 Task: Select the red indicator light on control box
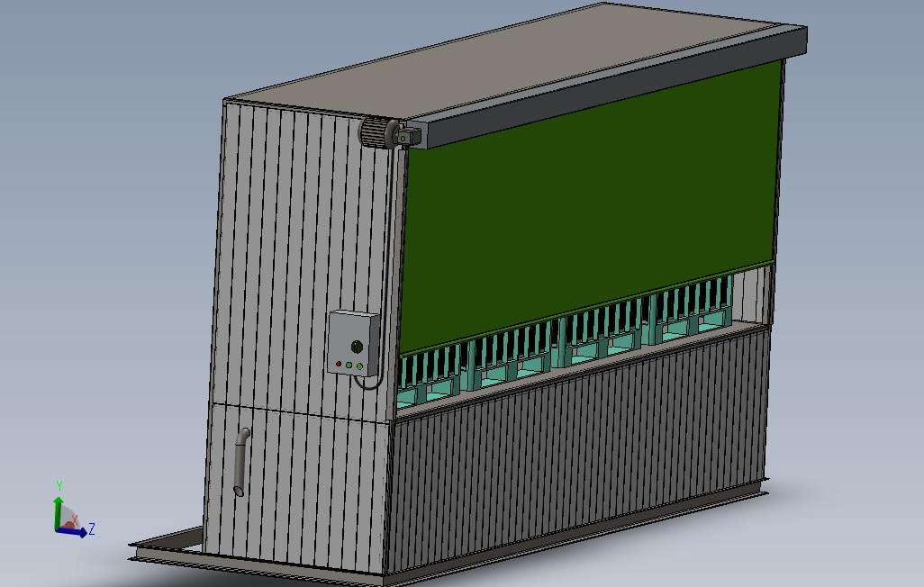[x=339, y=364]
